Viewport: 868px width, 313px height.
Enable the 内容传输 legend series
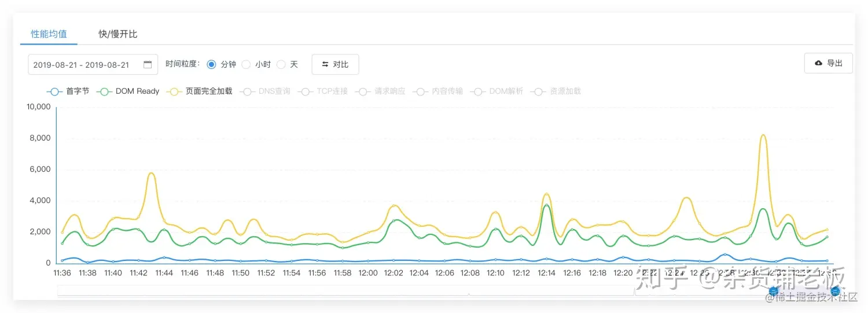(437, 91)
